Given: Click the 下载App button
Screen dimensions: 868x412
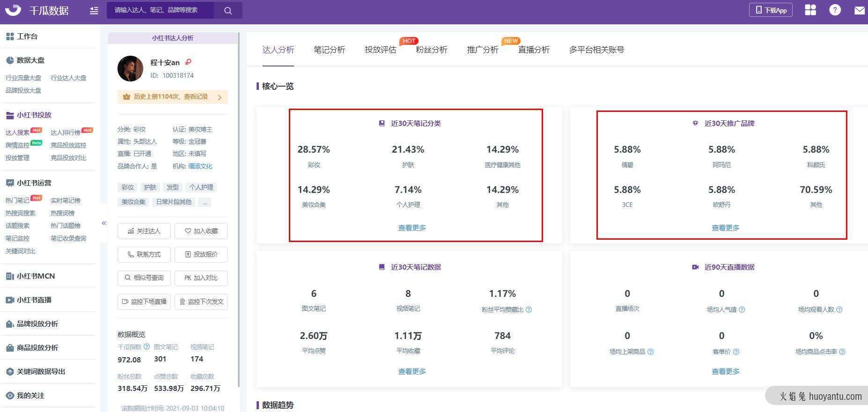Looking at the screenshot, I should tap(771, 10).
